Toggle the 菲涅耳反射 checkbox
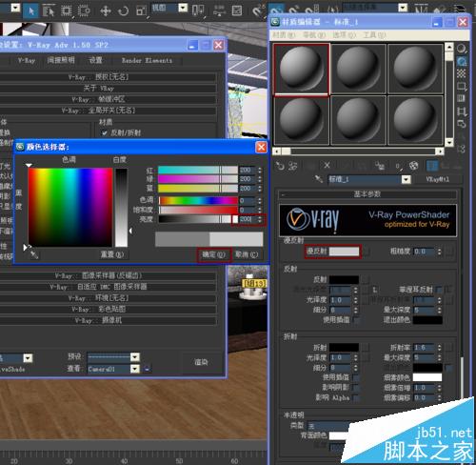Screen dimensions: 476x465 tap(439, 290)
